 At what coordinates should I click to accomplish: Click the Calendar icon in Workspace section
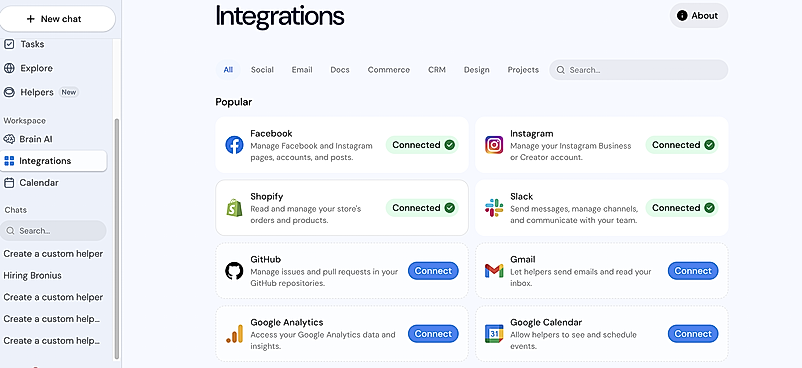9,183
